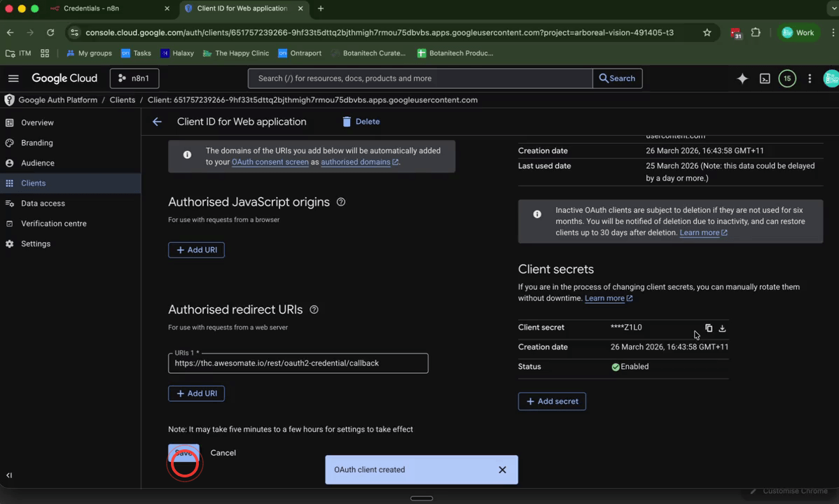Go to Google Auth Platform breadcrumb

pyautogui.click(x=58, y=100)
